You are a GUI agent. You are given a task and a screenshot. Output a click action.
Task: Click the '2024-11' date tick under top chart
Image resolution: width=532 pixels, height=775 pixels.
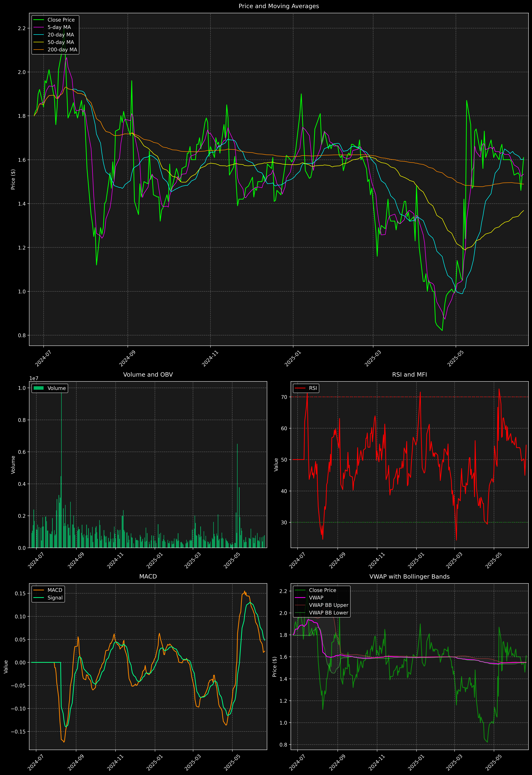210,358
